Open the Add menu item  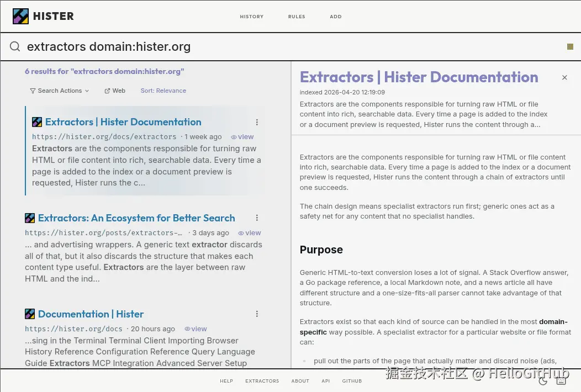coord(336,17)
